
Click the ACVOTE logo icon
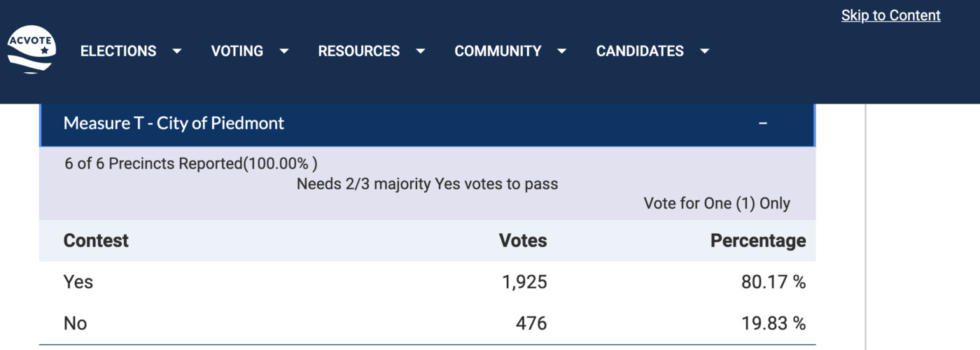31,50
